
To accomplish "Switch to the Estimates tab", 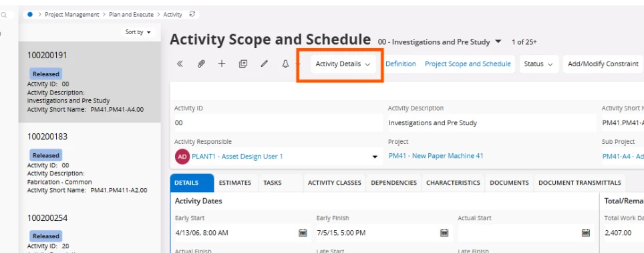I will coord(235,183).
